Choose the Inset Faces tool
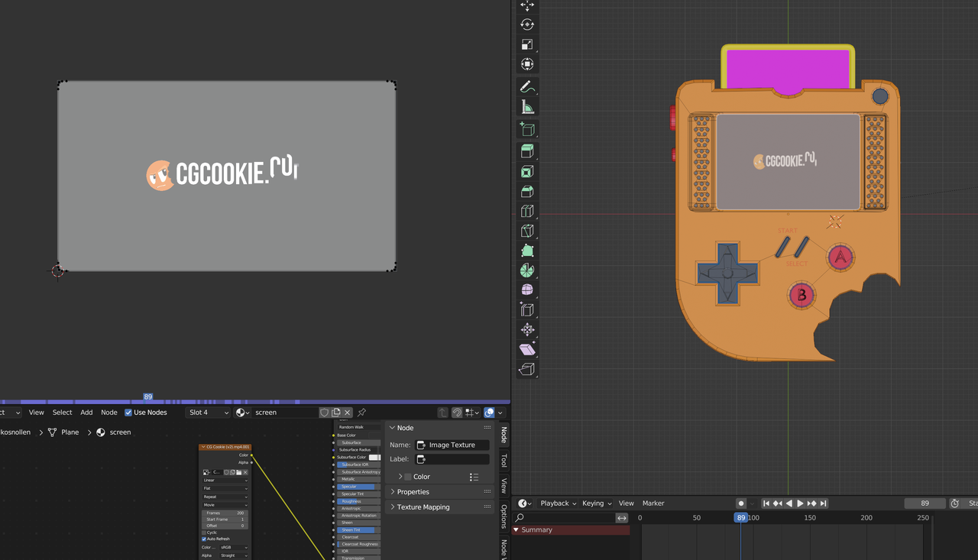The width and height of the screenshot is (978, 560). [x=527, y=172]
